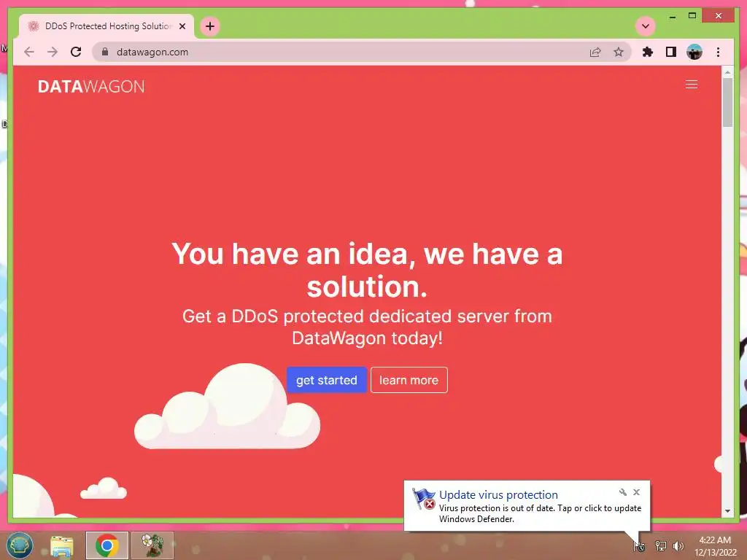Maximize the Chrome window

[692, 16]
